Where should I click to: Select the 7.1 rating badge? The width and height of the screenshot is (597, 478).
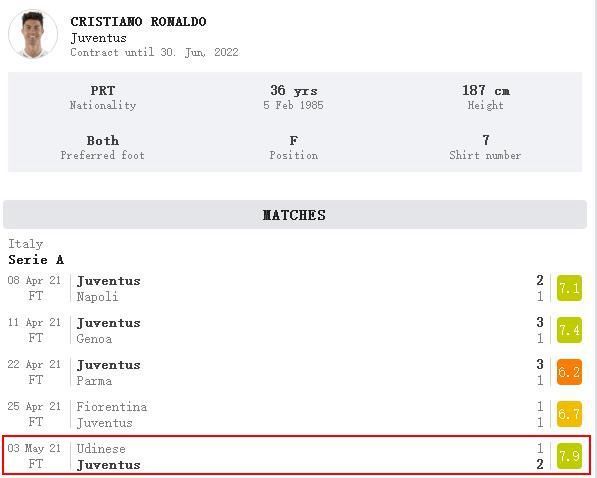pyautogui.click(x=569, y=288)
